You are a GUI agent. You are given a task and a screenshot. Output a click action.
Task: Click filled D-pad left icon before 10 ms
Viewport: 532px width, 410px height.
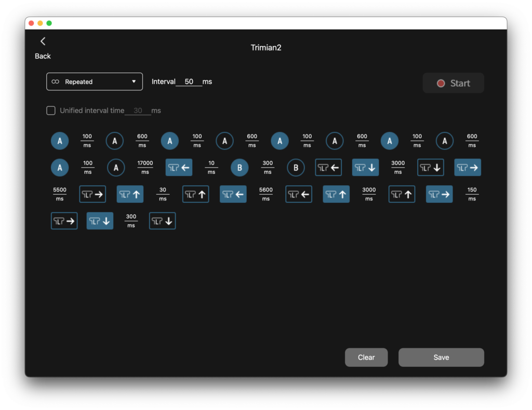click(x=179, y=168)
